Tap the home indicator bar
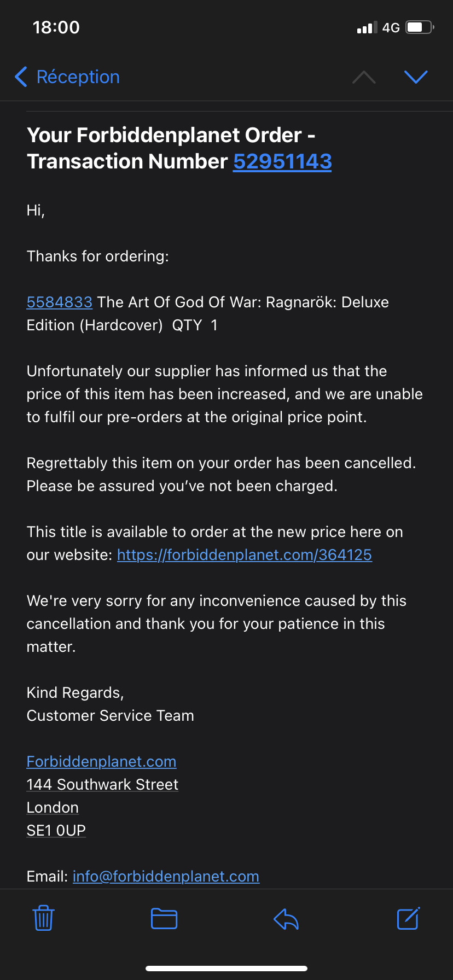 (x=226, y=969)
